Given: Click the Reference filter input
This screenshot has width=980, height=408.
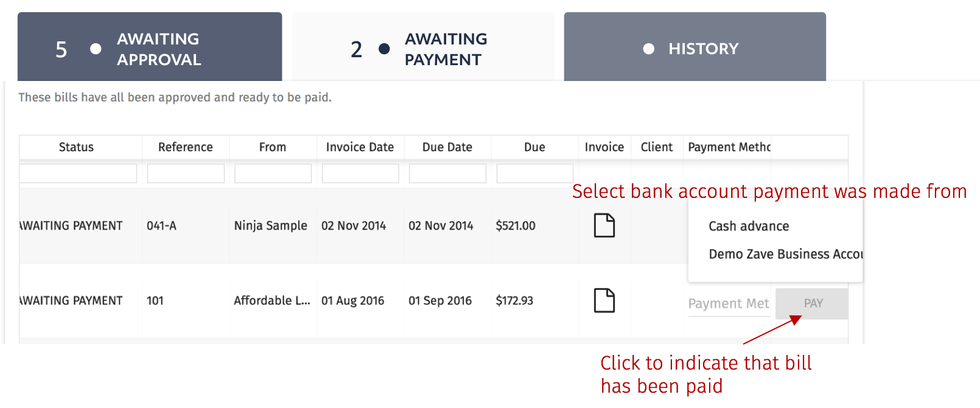Looking at the screenshot, I should 186,173.
